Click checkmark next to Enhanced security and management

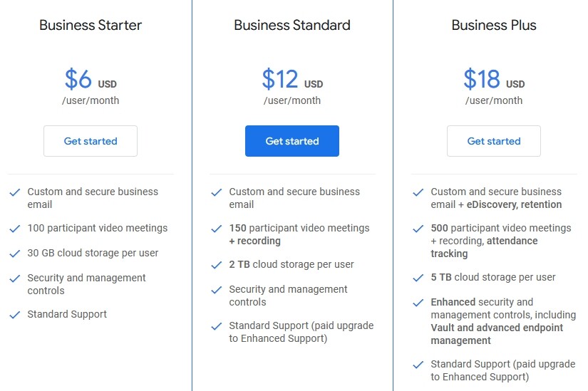[x=418, y=303]
